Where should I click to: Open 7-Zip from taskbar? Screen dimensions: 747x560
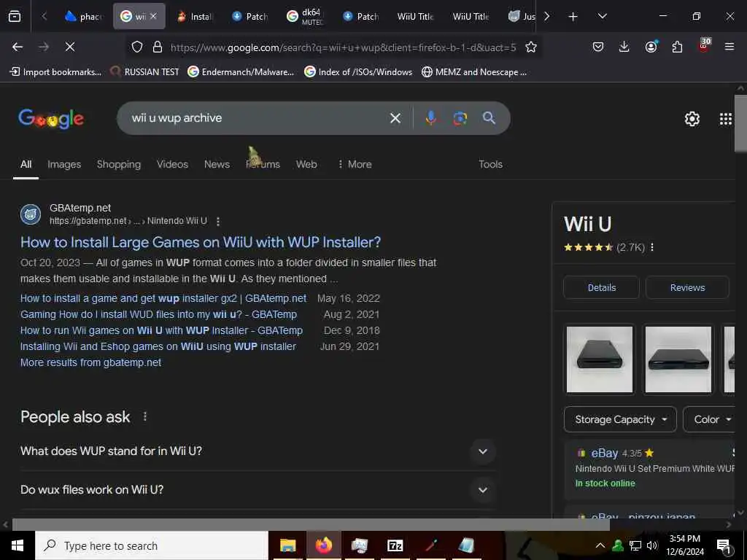point(395,545)
